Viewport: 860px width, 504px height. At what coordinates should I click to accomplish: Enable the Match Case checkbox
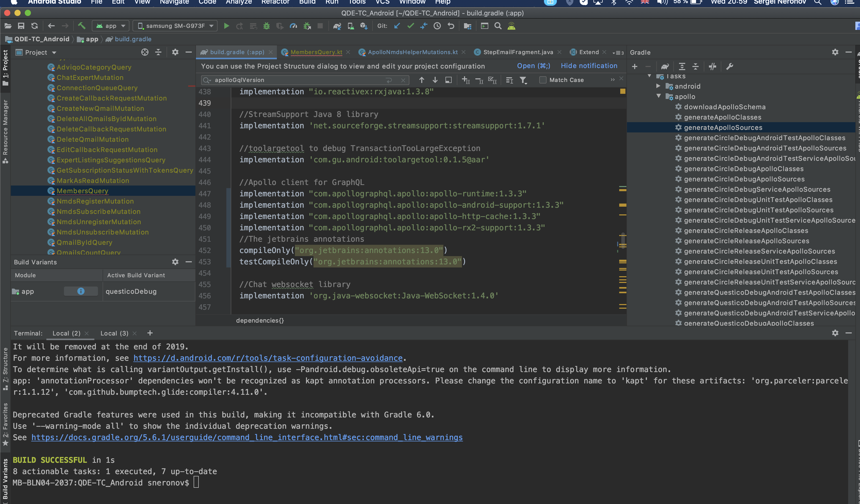[543, 80]
